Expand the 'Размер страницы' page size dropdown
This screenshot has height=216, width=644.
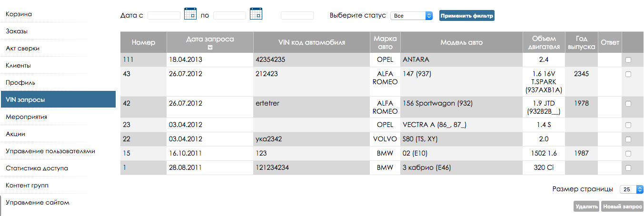632,189
